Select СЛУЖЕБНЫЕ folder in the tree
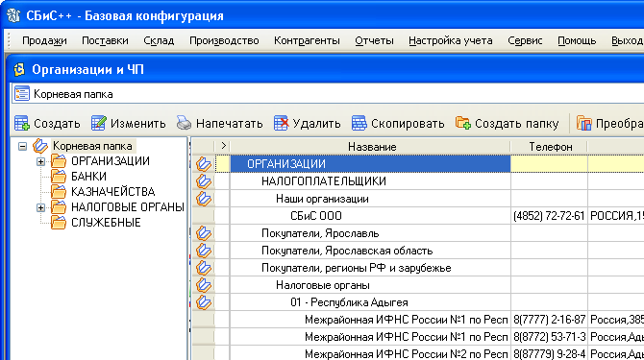The height and width of the screenshot is (360, 644). pos(106,222)
